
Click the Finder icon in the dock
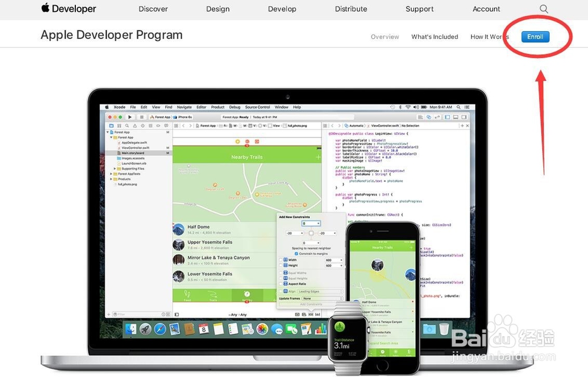131,329
